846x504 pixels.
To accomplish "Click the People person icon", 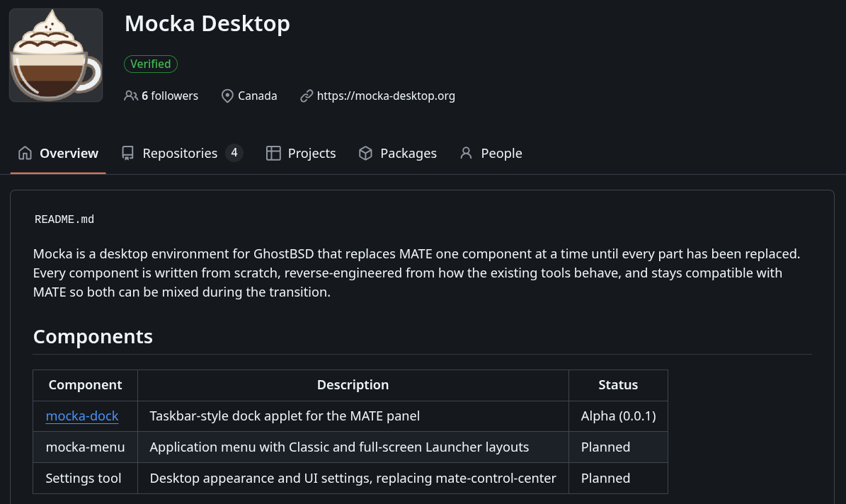I will [466, 153].
